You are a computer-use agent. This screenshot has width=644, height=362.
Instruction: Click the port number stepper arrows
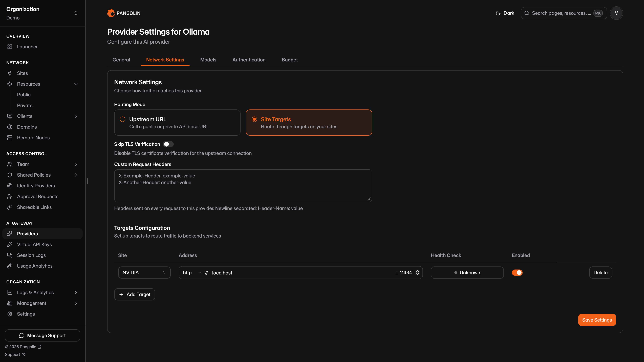point(417,273)
